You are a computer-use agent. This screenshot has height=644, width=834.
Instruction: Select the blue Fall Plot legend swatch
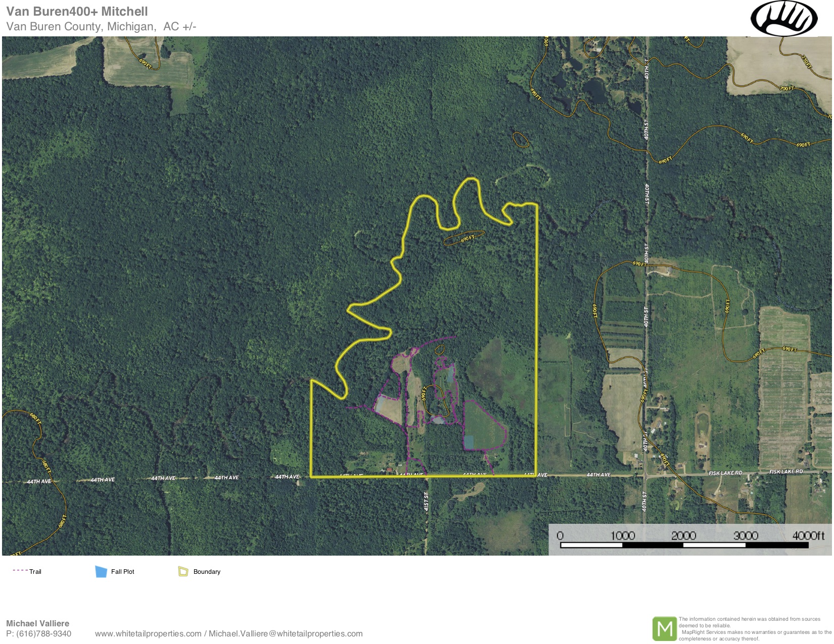(x=101, y=571)
